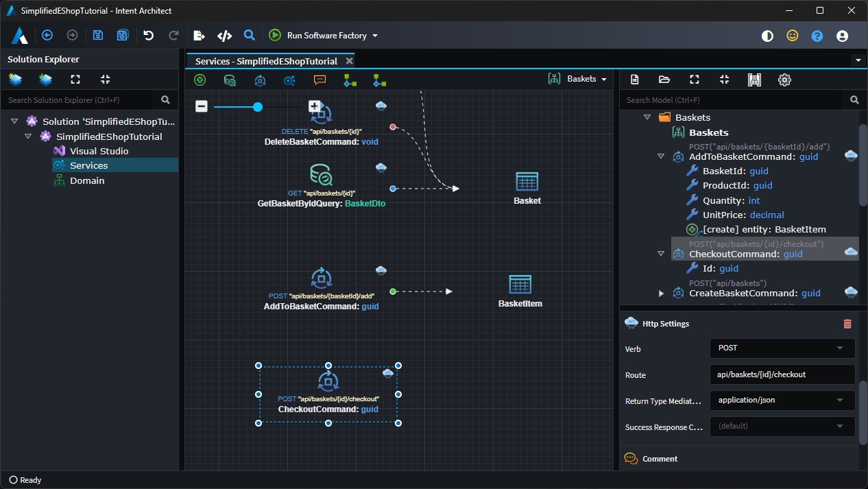Switch to the Services - SimplifiedEShopTutorial tab
Screen dimensions: 868x489
point(266,61)
